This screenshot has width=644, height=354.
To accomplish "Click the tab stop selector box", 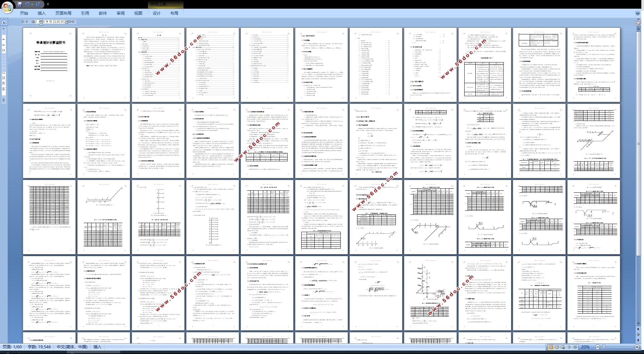I will [x=4, y=22].
